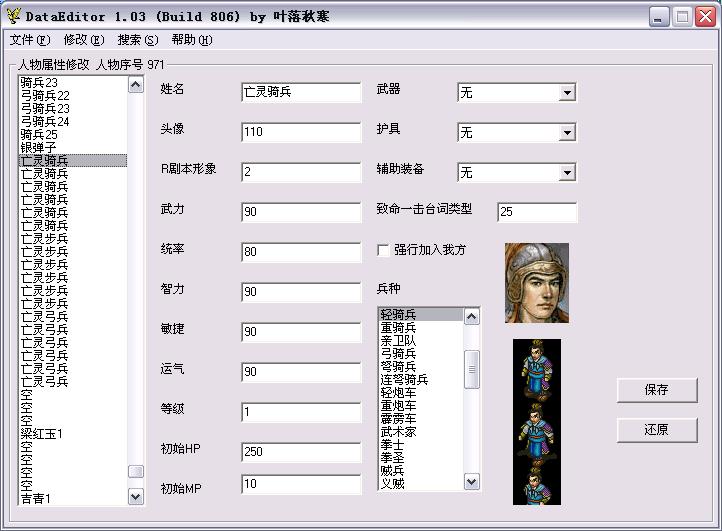The width and height of the screenshot is (722, 531).
Task: Click the 姓名 input field
Action: (x=300, y=92)
